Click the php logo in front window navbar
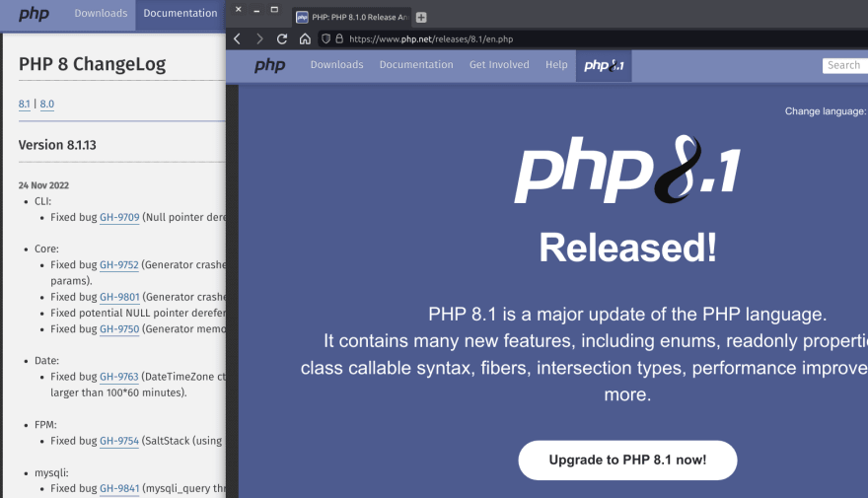This screenshot has height=498, width=868. pyautogui.click(x=269, y=65)
